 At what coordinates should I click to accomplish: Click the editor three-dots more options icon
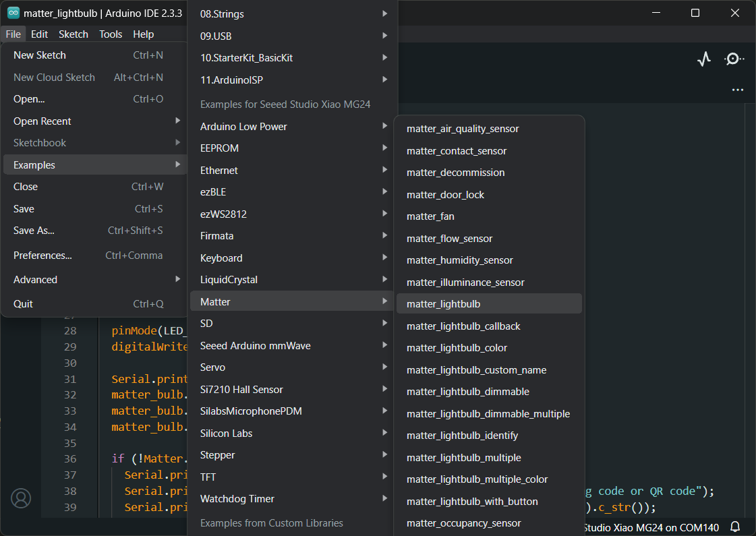coord(737,90)
